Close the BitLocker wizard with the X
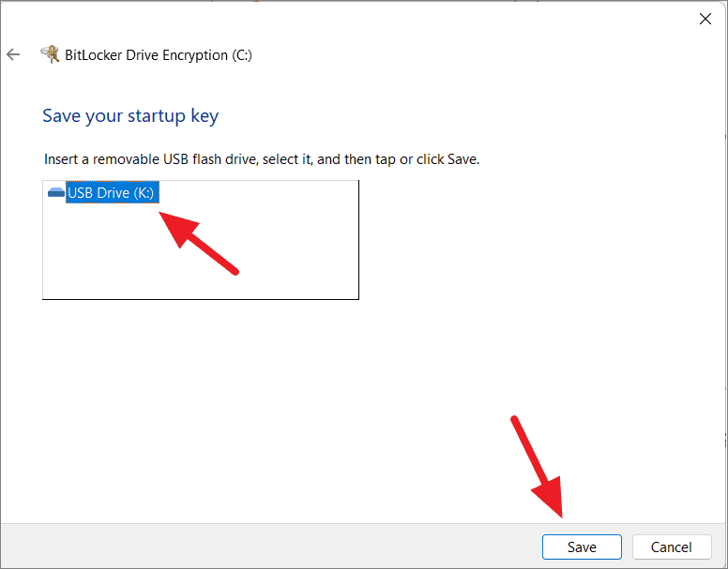The image size is (728, 569). (705, 19)
